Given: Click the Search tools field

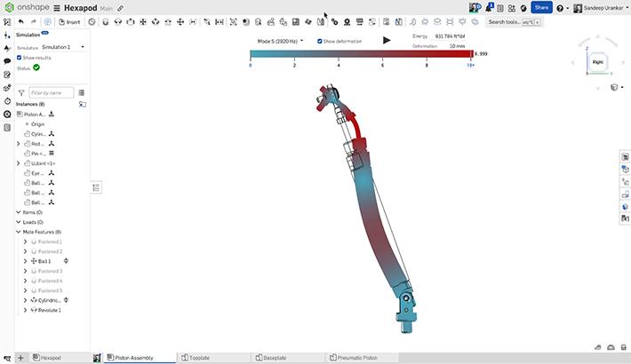Looking at the screenshot, I should point(514,22).
